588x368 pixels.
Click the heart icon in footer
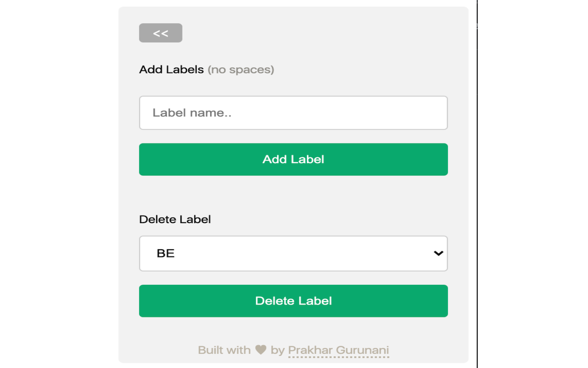(x=261, y=350)
